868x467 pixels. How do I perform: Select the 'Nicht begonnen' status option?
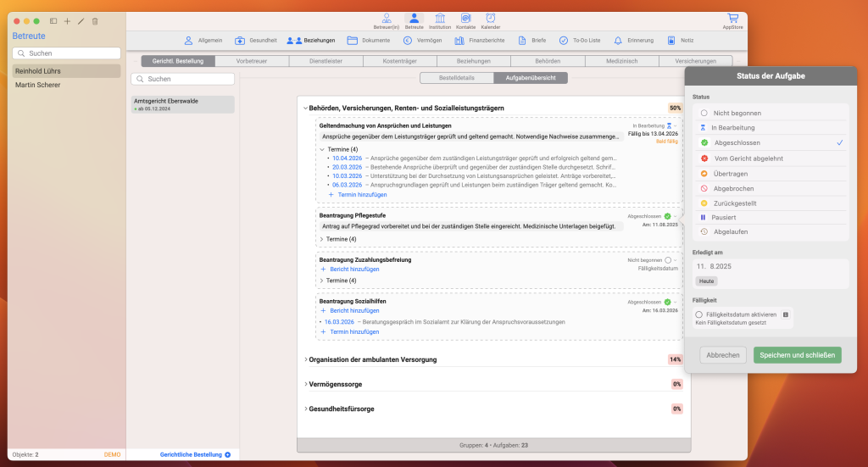tap(737, 113)
